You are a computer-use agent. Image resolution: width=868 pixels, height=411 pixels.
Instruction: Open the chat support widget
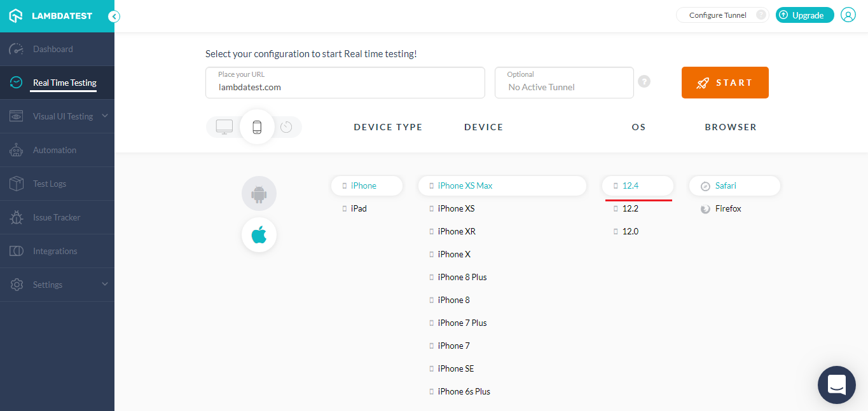click(836, 384)
